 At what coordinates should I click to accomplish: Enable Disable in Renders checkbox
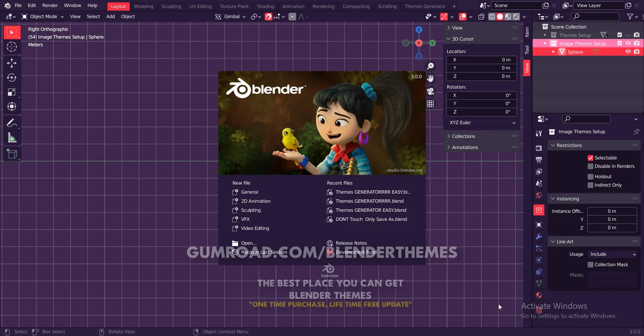click(590, 166)
